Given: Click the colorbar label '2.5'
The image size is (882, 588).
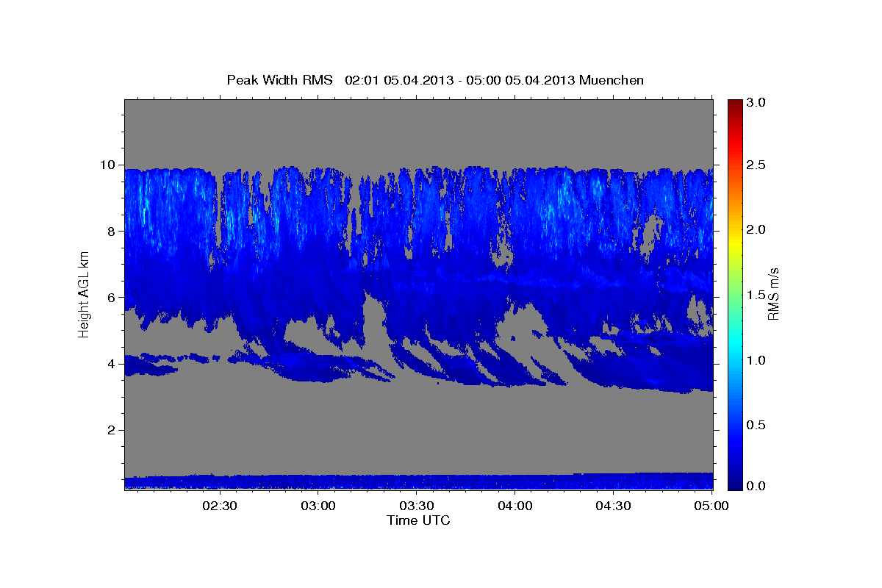Looking at the screenshot, I should (756, 165).
